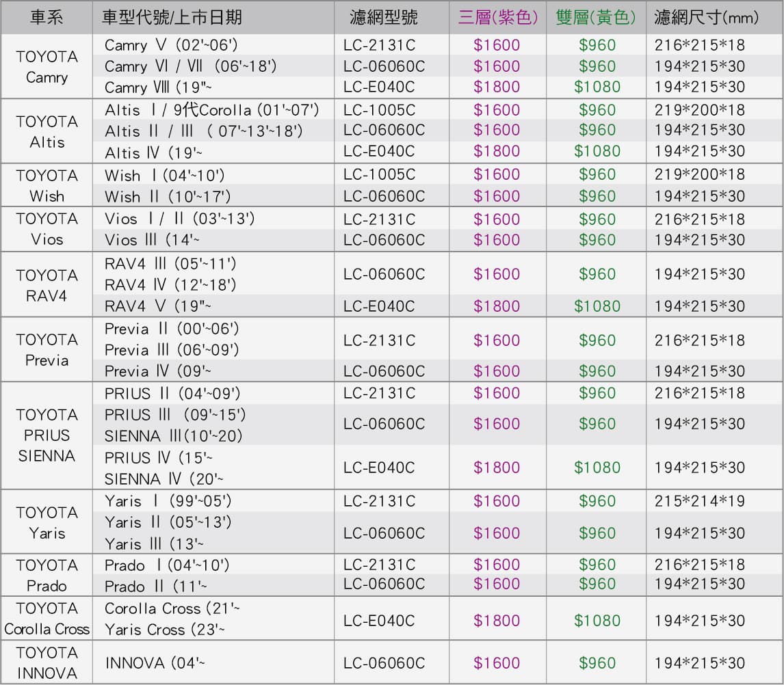Screen dimensions: 784x685
Task: Select the Vios I / II (03'~13') entry
Action: point(179,218)
